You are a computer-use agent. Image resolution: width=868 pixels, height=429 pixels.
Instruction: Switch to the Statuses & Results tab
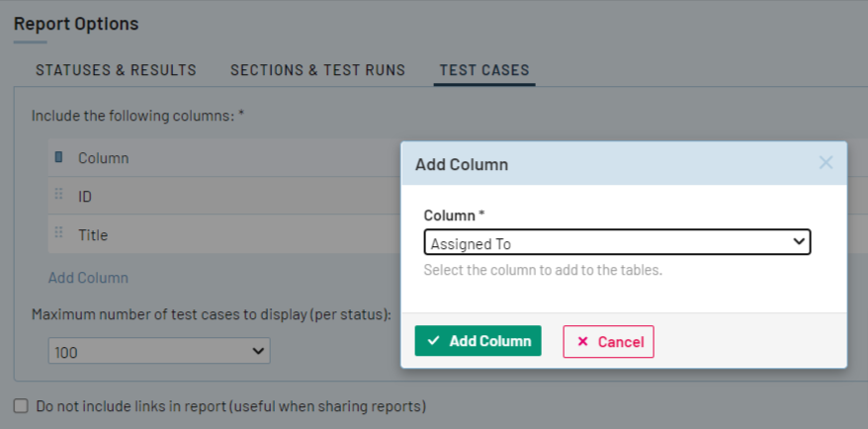[116, 70]
